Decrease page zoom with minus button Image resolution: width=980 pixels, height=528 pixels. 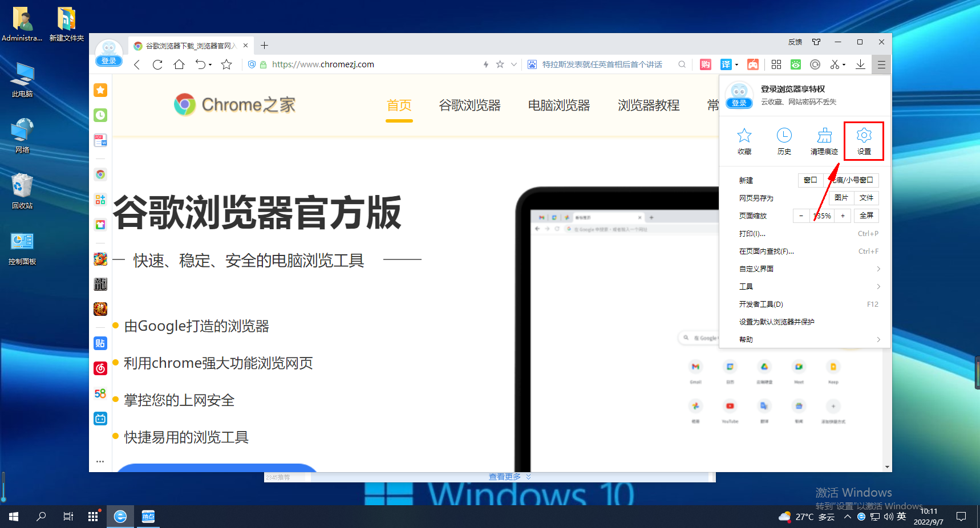tap(801, 216)
